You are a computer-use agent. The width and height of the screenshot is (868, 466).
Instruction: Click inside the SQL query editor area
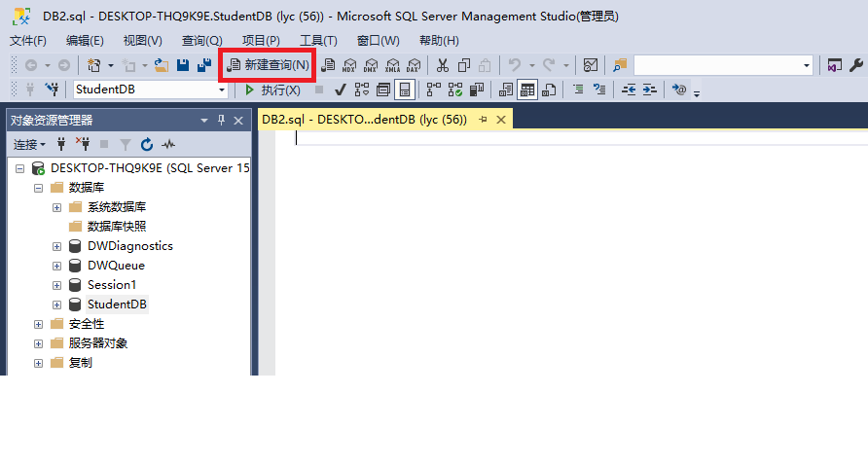point(571,255)
